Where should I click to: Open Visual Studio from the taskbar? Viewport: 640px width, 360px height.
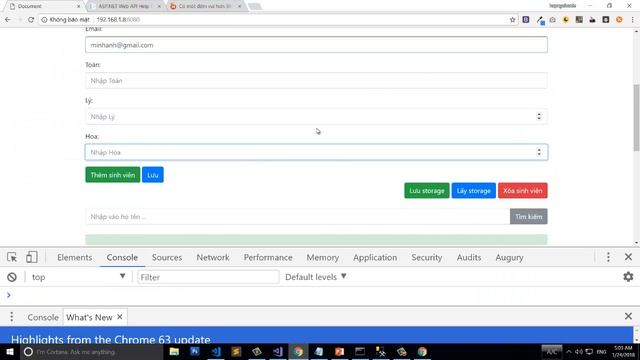coord(278,351)
